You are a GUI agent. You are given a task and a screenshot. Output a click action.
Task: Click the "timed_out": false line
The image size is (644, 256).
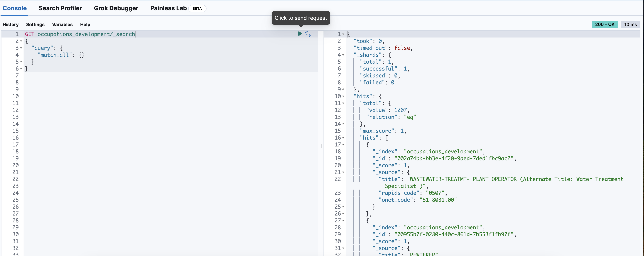(x=383, y=48)
